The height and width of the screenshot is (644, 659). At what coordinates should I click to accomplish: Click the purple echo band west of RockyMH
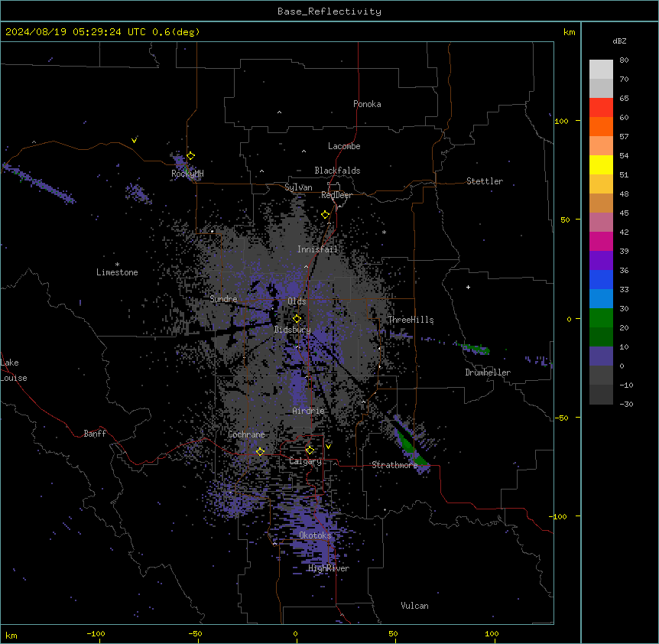pyautogui.click(x=40, y=184)
